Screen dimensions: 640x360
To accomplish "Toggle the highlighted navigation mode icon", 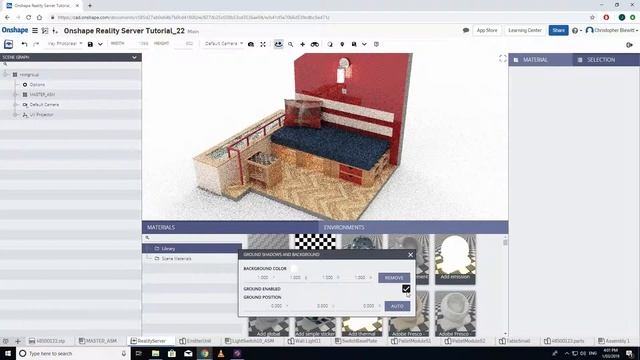I will coord(278,44).
